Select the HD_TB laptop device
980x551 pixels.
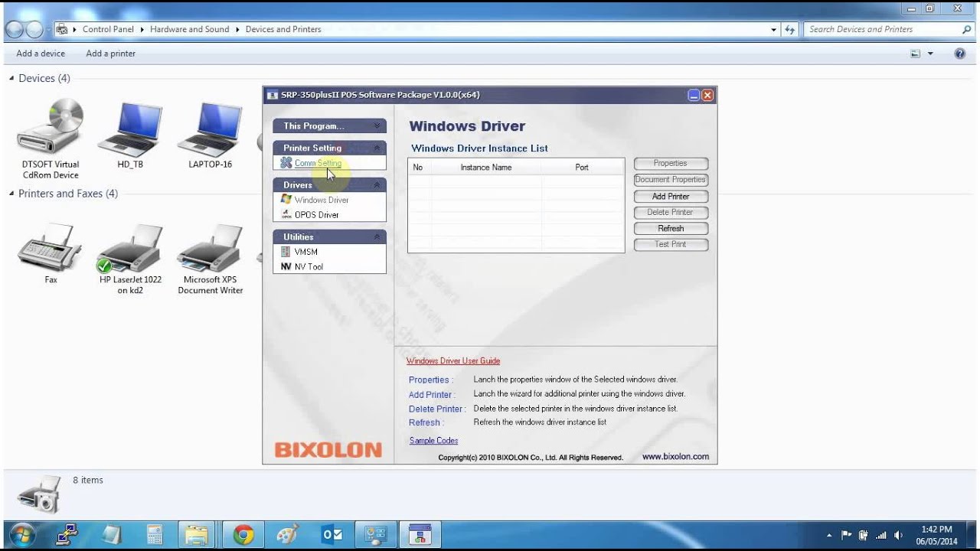[130, 134]
